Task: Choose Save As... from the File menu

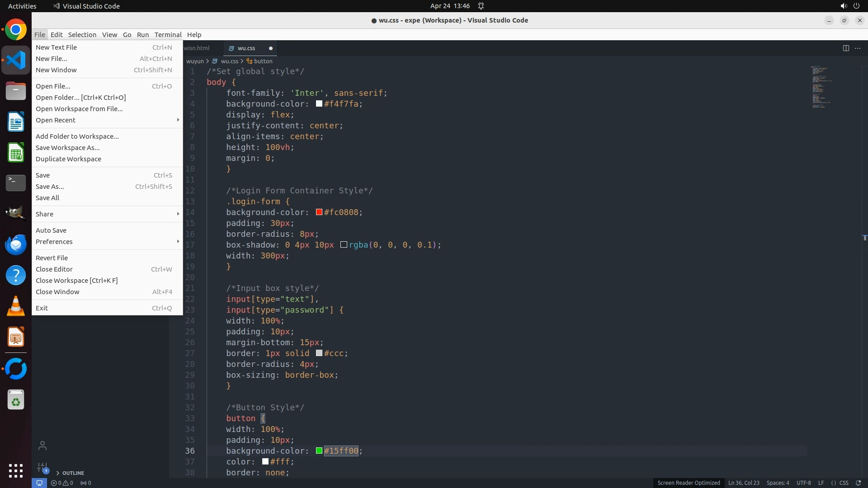Action: [50, 186]
